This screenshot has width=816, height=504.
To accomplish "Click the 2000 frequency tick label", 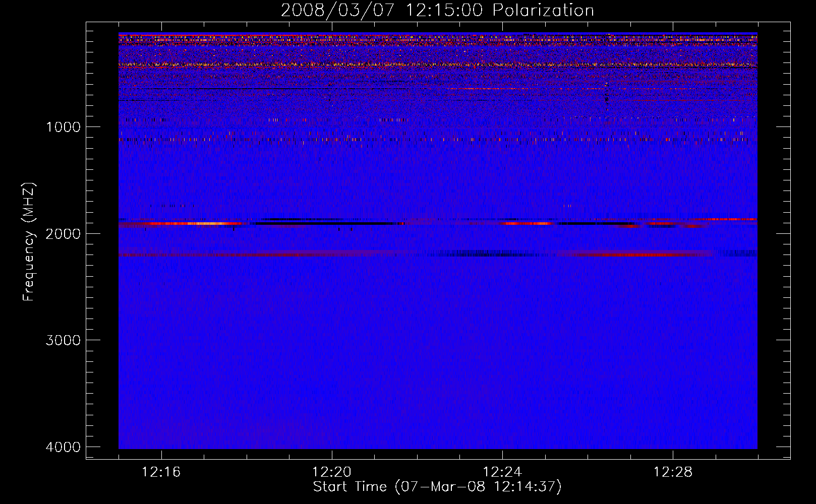I will click(x=63, y=233).
